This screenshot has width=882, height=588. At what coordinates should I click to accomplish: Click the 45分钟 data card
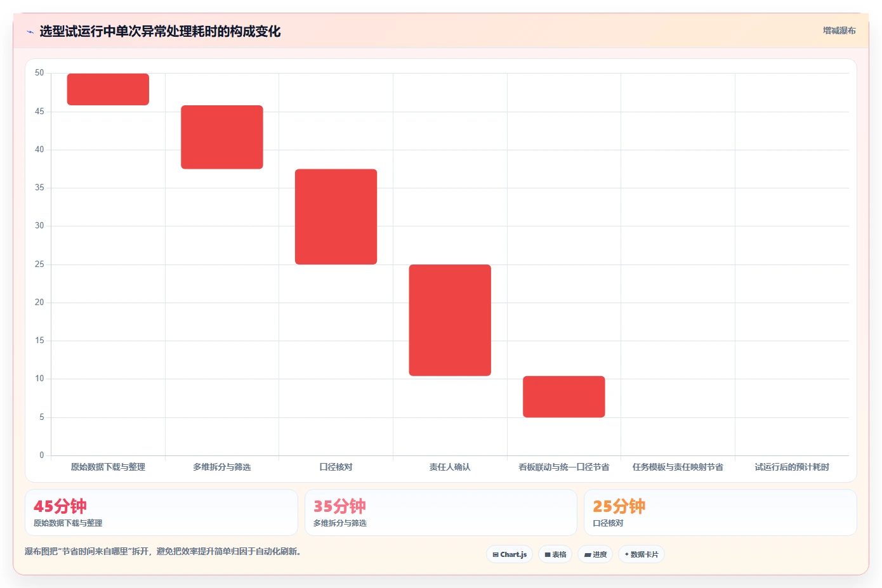point(161,513)
